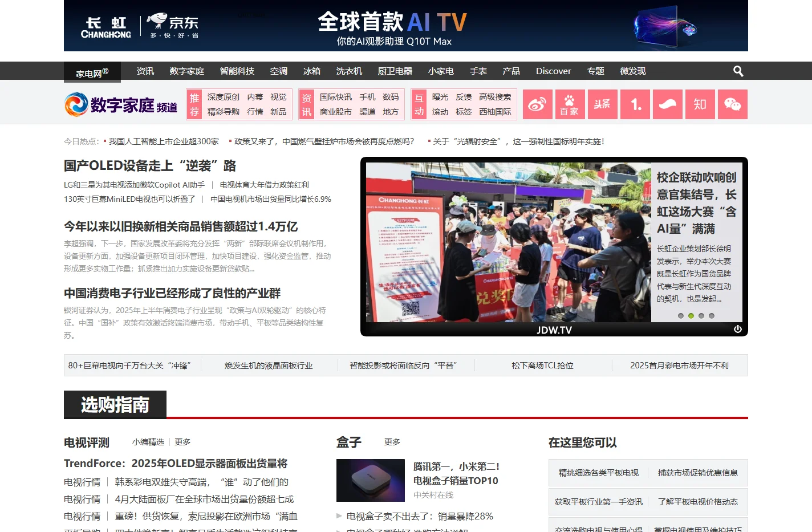Click 更多 next to 盒子 heading
Viewport: 812px width, 532px height.
click(x=392, y=442)
